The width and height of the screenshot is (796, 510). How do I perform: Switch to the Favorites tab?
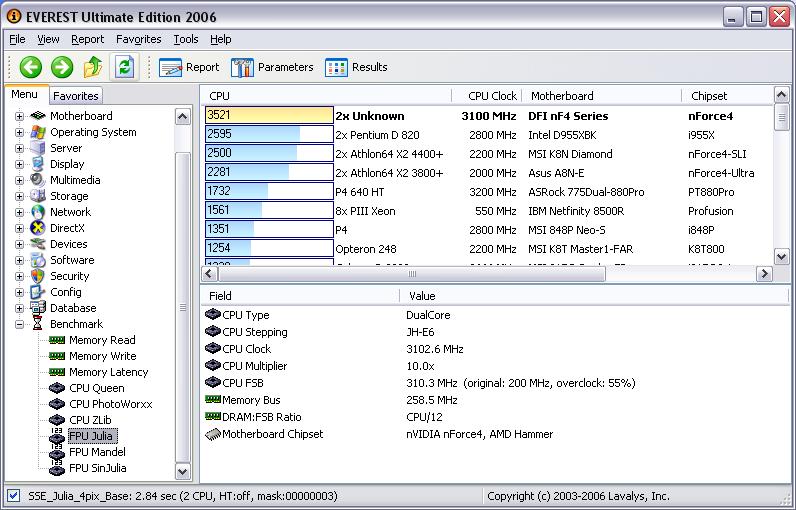tap(76, 96)
